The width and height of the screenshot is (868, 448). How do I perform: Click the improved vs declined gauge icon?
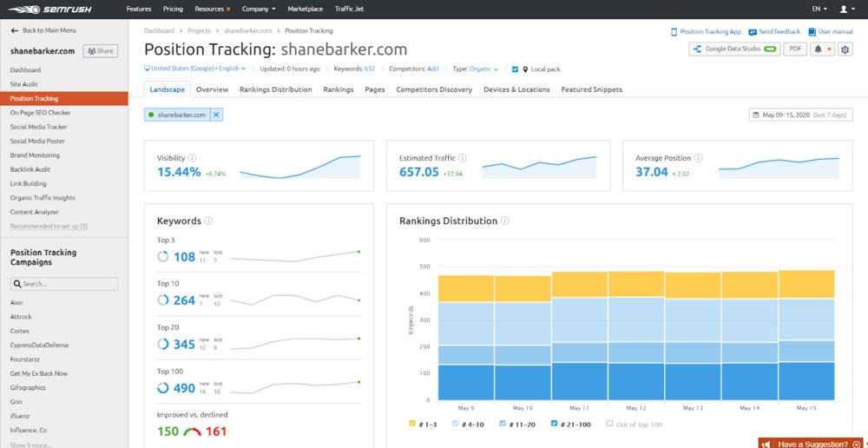click(192, 432)
